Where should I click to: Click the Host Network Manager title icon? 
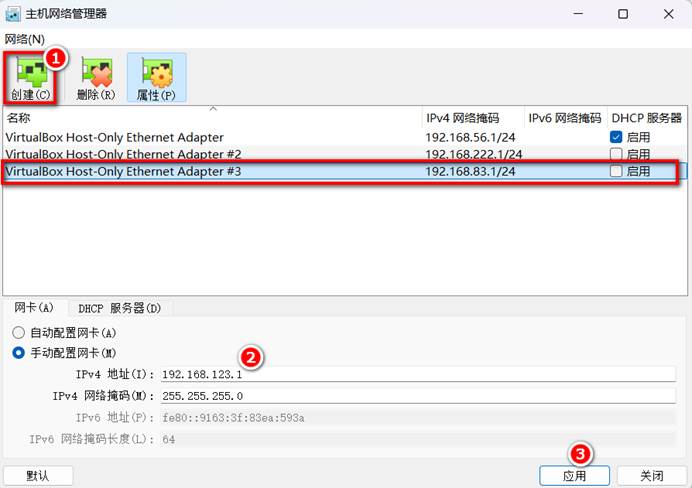click(12, 14)
